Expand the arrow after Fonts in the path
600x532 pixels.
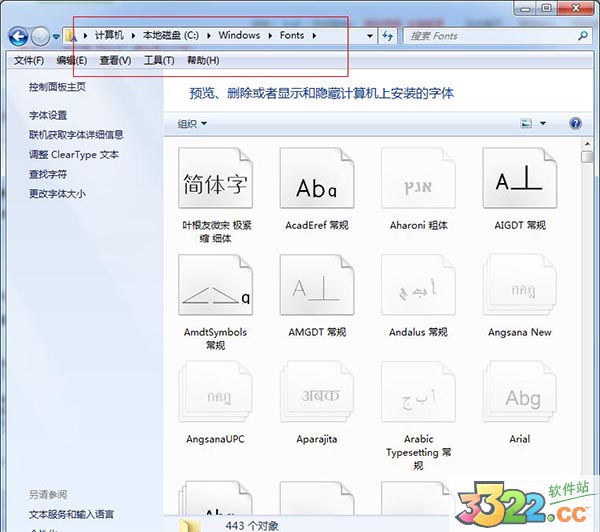click(x=314, y=36)
